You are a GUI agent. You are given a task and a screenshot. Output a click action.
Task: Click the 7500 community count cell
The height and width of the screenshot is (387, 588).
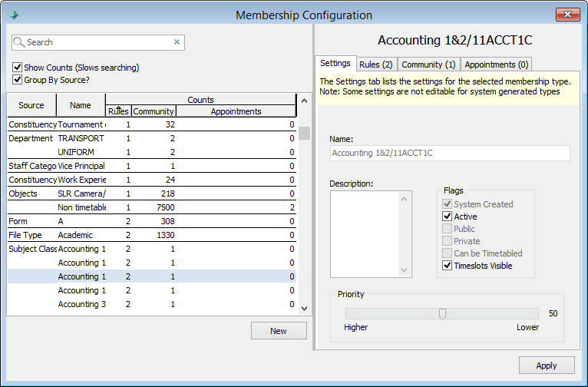[x=154, y=207]
